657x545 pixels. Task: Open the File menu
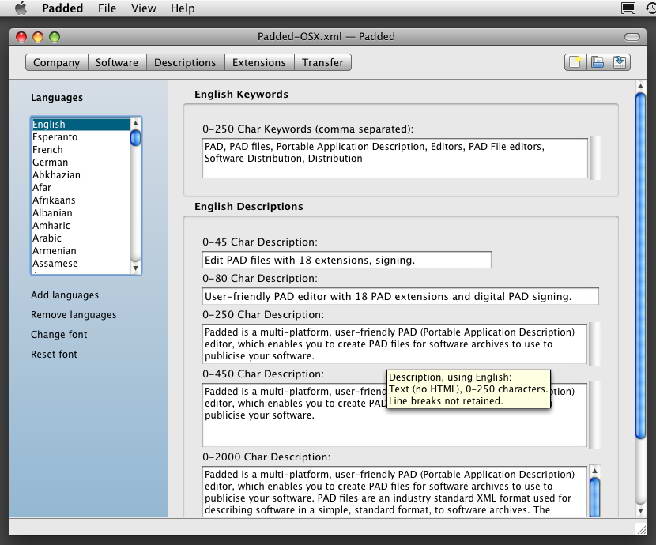pyautogui.click(x=107, y=8)
